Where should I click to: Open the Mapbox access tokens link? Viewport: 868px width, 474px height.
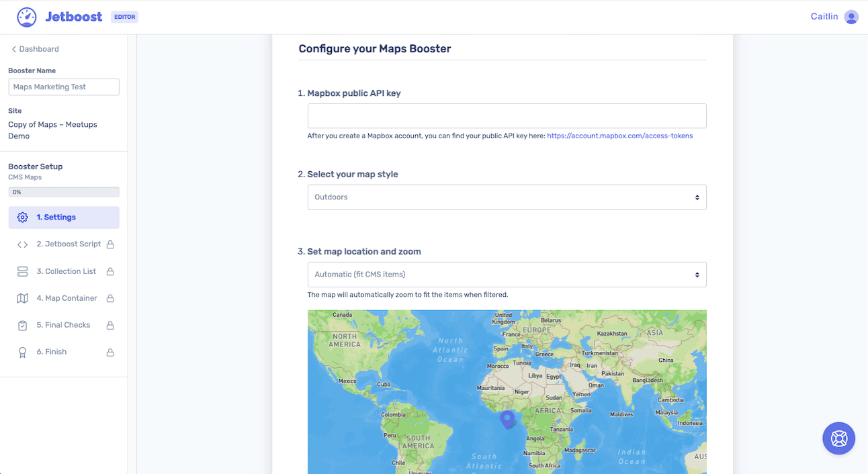tap(619, 135)
